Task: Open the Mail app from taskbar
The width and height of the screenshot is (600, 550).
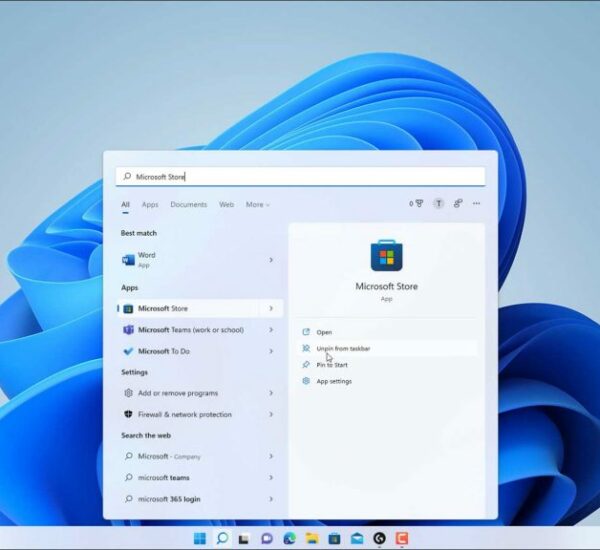Action: pos(357,539)
